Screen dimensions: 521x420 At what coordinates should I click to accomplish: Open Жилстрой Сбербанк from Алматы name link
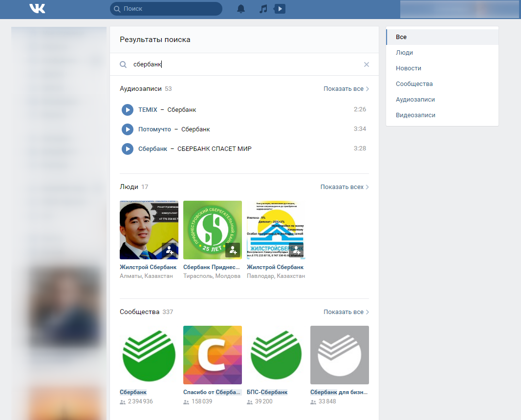click(148, 267)
